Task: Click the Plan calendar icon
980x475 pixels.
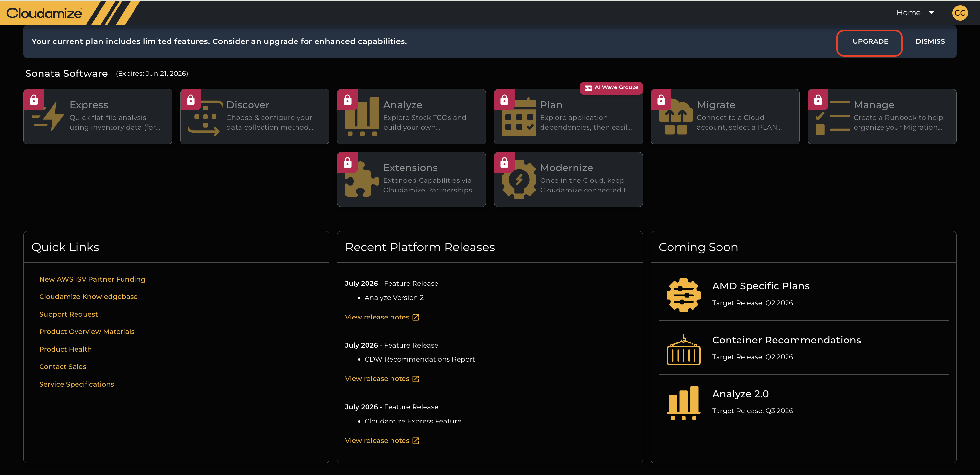Action: (519, 117)
